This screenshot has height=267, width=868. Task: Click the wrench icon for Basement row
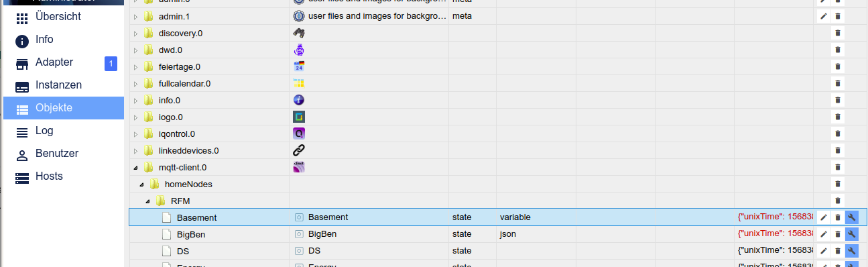(x=851, y=217)
